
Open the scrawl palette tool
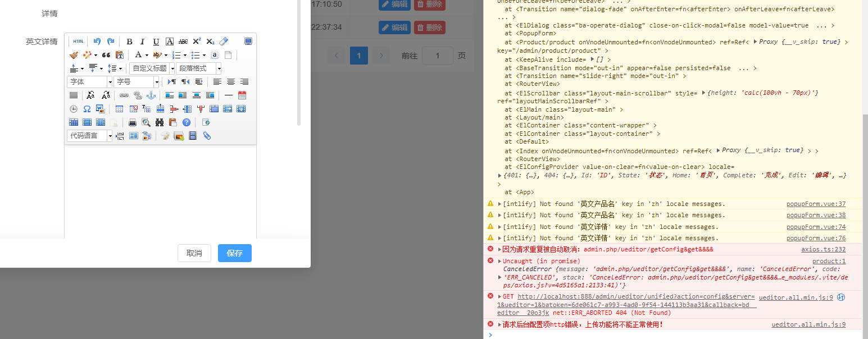[x=165, y=136]
